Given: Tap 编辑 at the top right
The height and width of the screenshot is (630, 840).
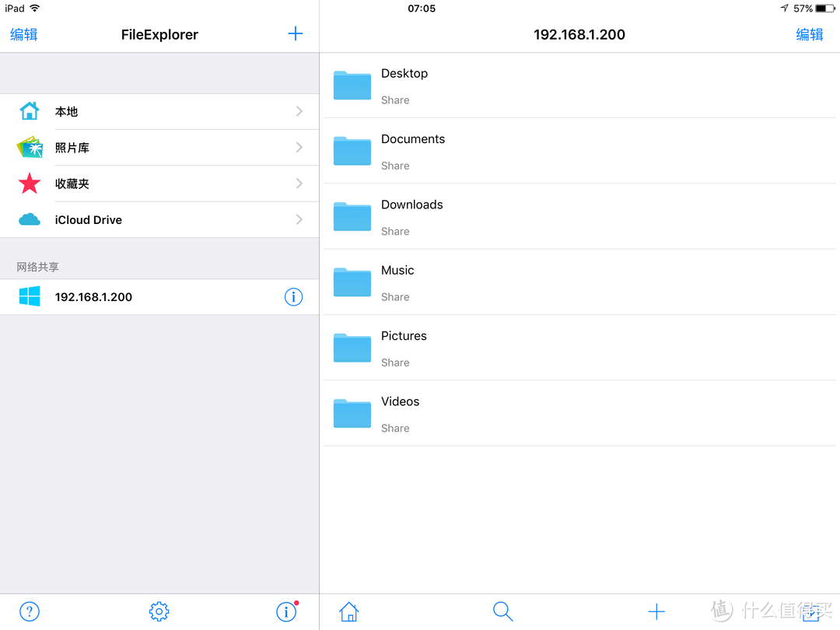Looking at the screenshot, I should point(809,34).
